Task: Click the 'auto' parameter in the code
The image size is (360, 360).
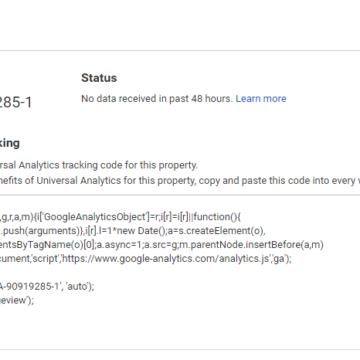Action: [x=78, y=286]
